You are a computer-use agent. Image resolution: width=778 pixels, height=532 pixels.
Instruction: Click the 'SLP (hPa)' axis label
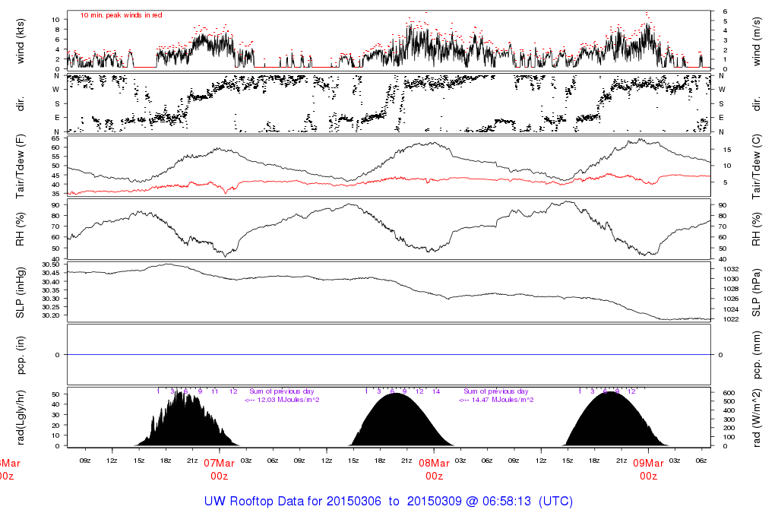(756, 293)
